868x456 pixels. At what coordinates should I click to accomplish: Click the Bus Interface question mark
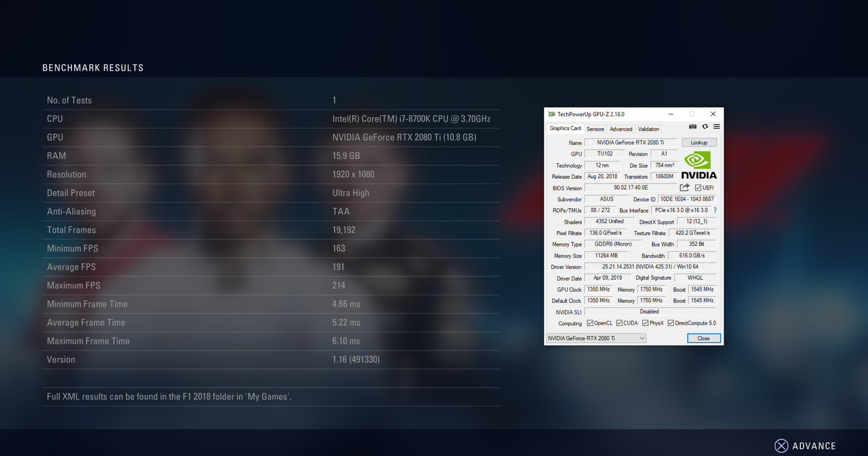click(715, 211)
